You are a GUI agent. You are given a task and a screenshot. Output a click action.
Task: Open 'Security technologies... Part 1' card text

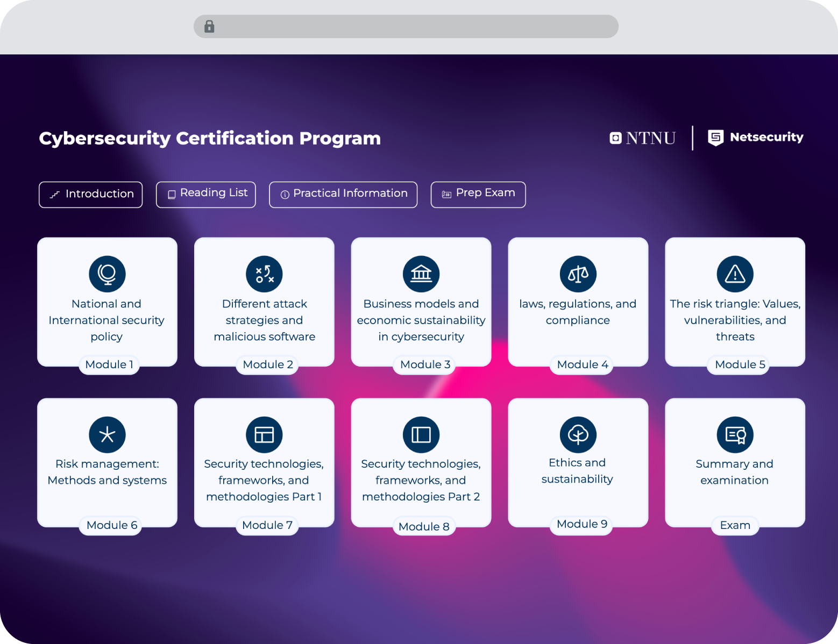[264, 481]
